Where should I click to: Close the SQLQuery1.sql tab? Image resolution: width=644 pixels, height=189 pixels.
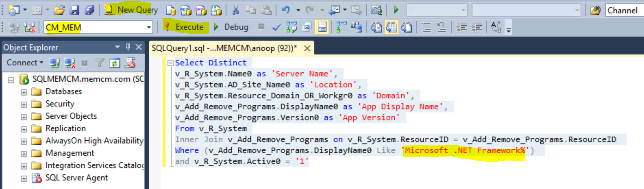(307, 48)
